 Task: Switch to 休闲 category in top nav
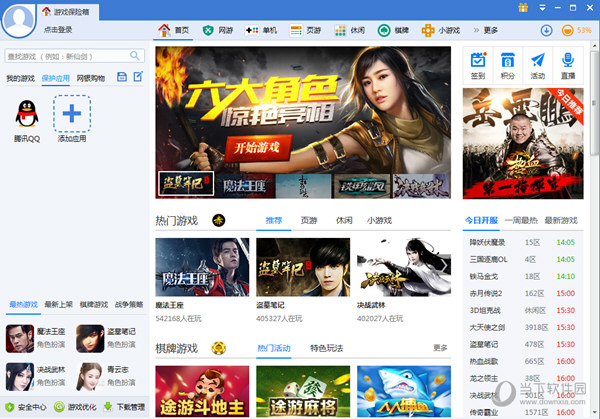tap(349, 30)
